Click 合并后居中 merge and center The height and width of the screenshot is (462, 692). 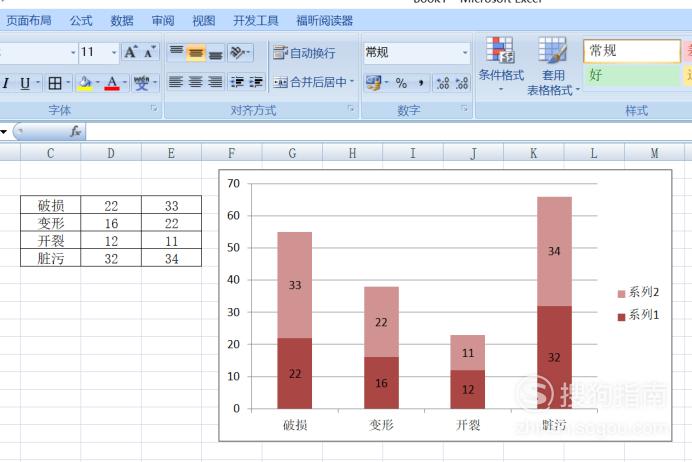310,82
